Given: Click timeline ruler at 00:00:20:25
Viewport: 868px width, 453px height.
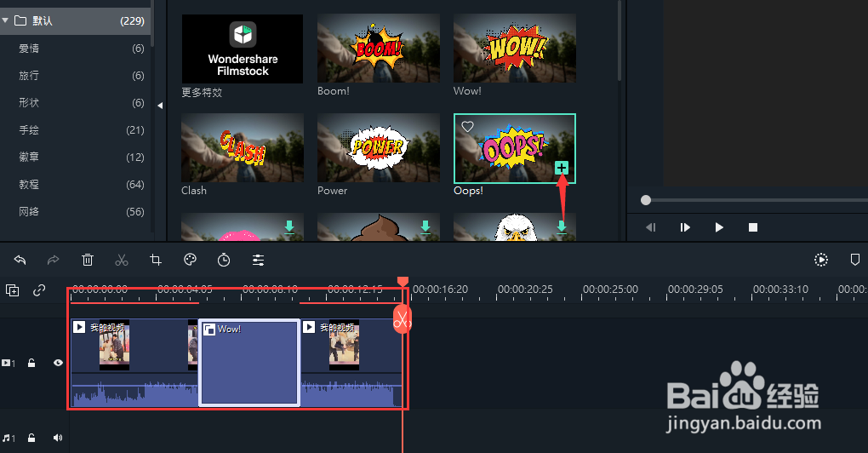Looking at the screenshot, I should click(x=525, y=289).
